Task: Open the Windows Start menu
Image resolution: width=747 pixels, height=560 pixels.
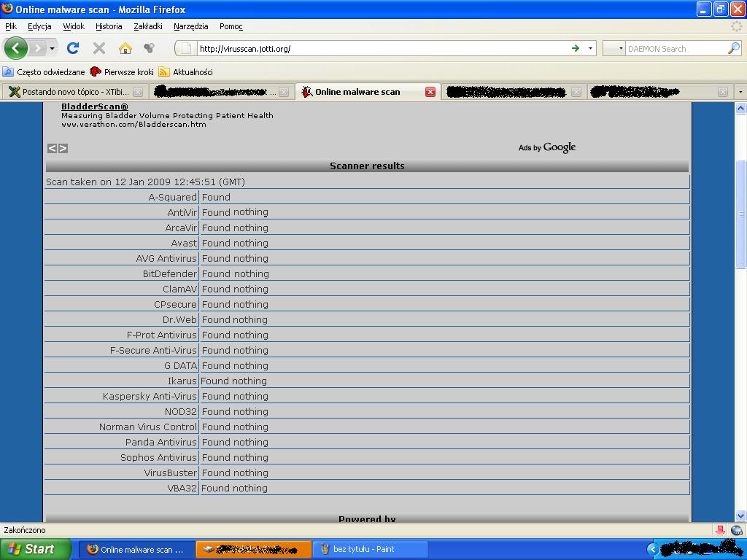Action: (x=36, y=549)
